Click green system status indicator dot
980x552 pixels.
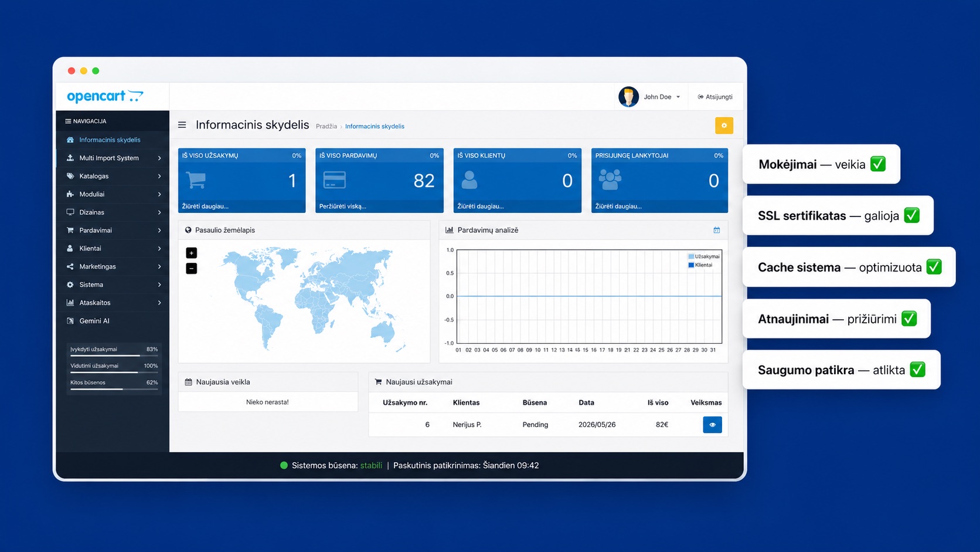click(284, 465)
